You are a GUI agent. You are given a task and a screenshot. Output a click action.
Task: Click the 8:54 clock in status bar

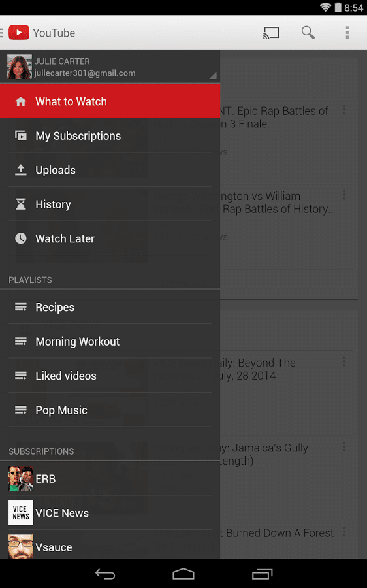coord(353,8)
